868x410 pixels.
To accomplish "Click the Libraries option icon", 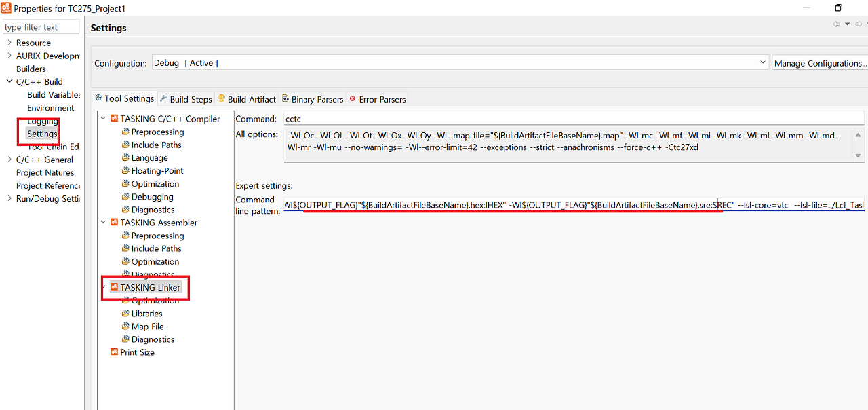I will [x=125, y=314].
